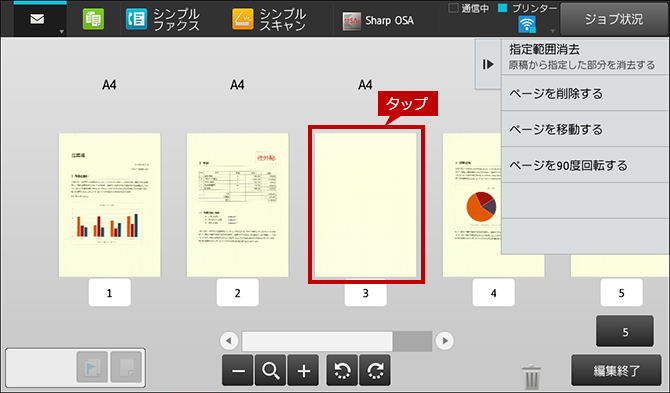This screenshot has height=393, width=670.
Task: Expand the mode dropdown arrow beside envelope
Action: [62, 32]
